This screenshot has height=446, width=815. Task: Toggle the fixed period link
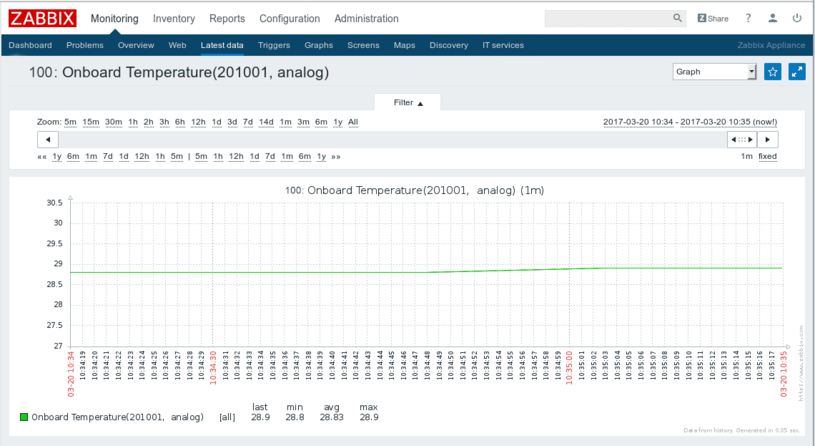(x=767, y=156)
